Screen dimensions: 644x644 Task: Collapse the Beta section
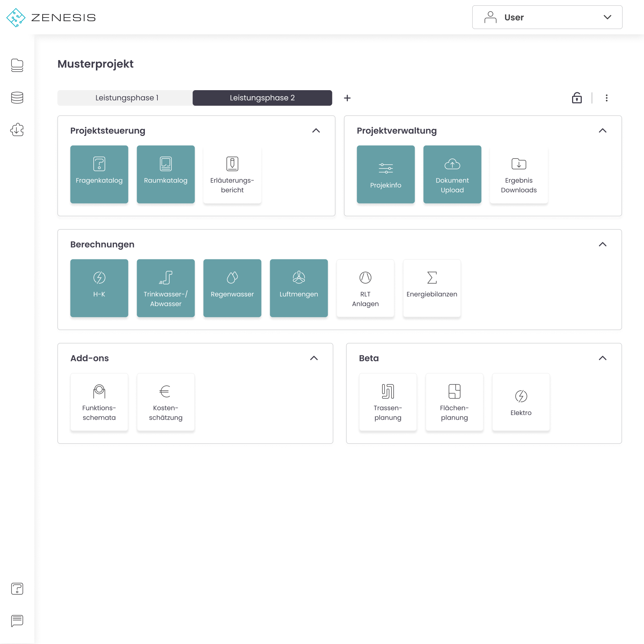pos(602,358)
